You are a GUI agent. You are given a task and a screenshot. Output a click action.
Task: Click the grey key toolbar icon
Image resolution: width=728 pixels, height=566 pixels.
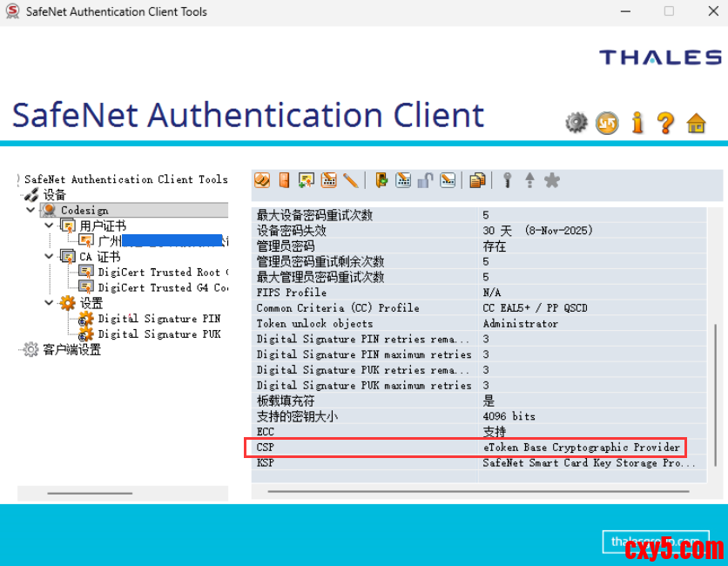[508, 180]
